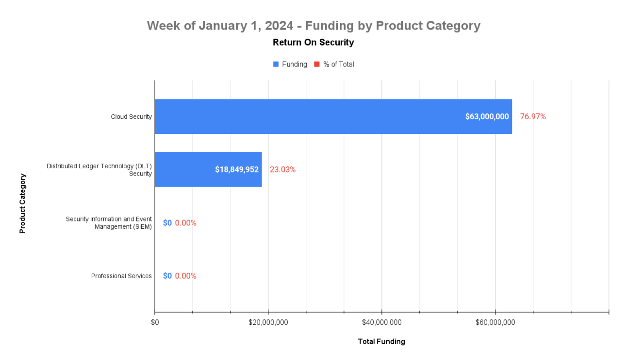Click the 23.03% percentage label
This screenshot has width=627, height=364.
click(282, 170)
